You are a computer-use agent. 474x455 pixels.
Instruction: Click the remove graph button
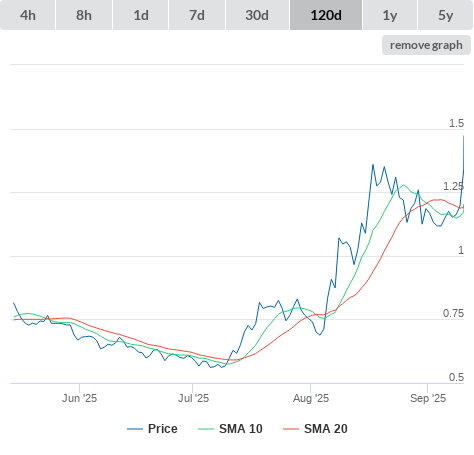tap(426, 45)
